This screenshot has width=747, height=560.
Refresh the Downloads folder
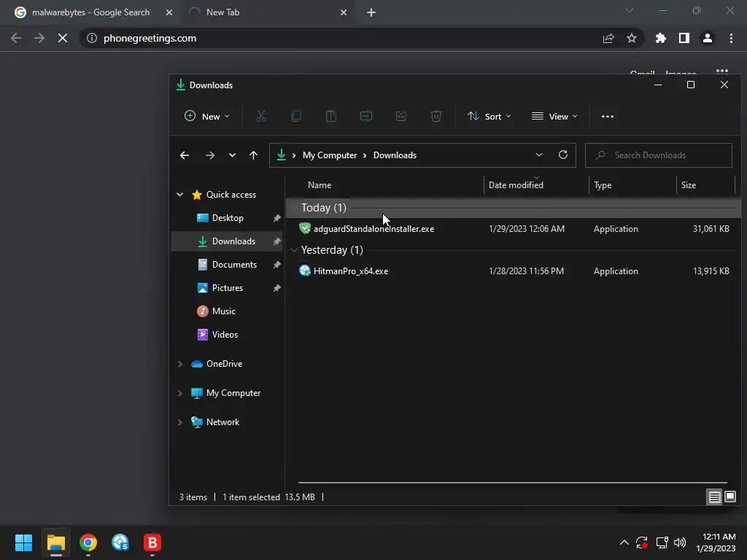[x=562, y=155]
